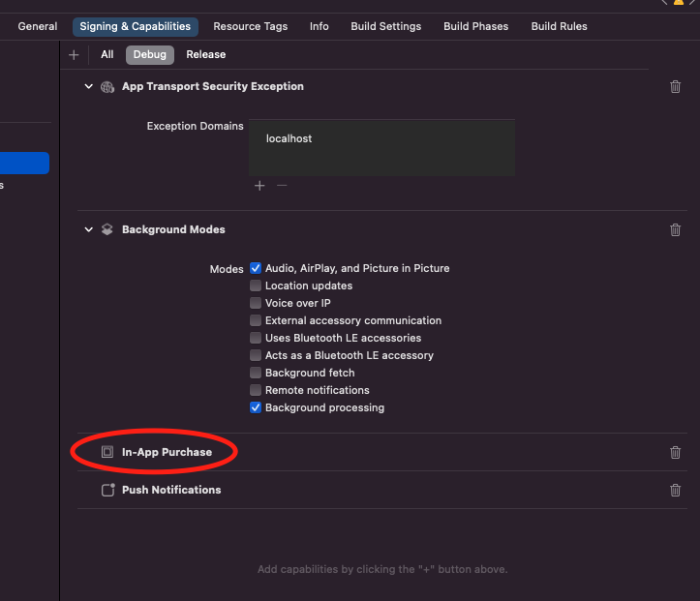Click the Exception Domains list box
The image size is (700, 601).
tap(381, 148)
